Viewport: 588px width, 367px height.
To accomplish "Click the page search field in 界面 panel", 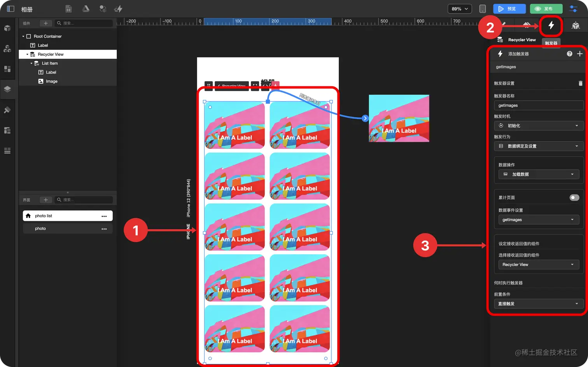I will click(84, 200).
